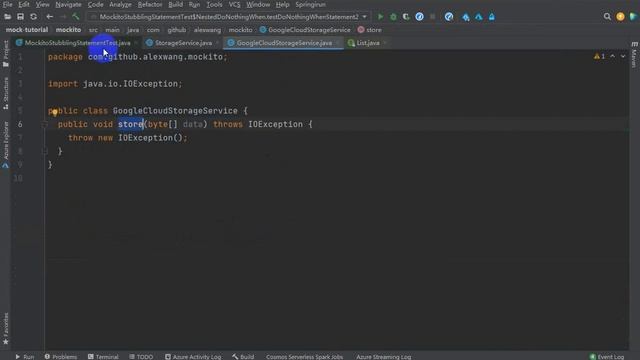The width and height of the screenshot is (640, 360).
Task: Click the forward arrow navigation icon
Action: 63,17
